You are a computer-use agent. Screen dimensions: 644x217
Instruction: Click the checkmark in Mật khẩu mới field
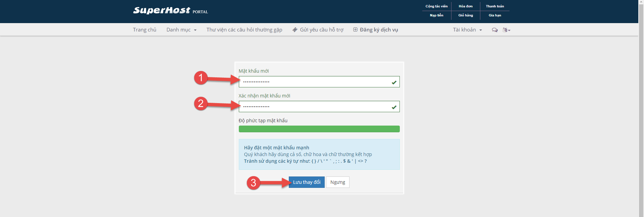pos(394,82)
